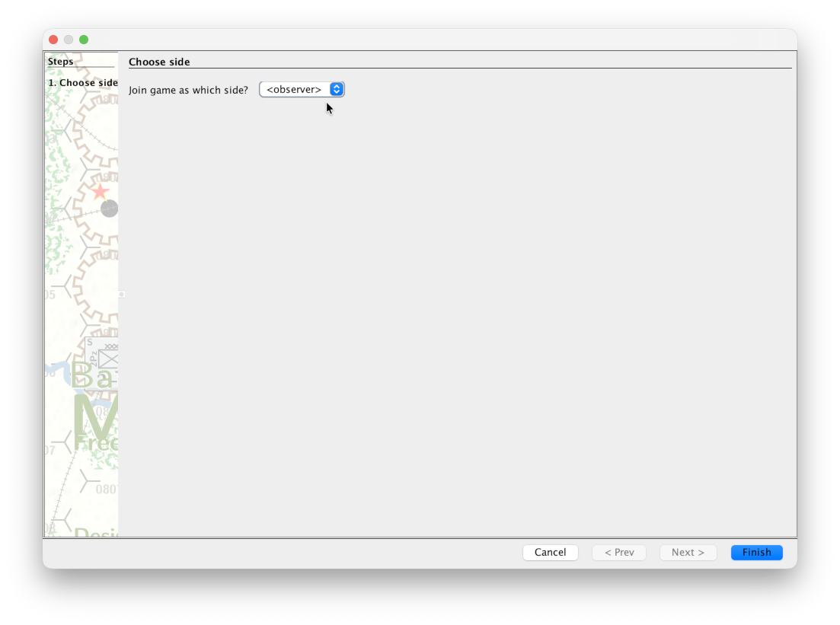Click the green 'Free' text on the map
The width and height of the screenshot is (840, 625).
pos(97,443)
